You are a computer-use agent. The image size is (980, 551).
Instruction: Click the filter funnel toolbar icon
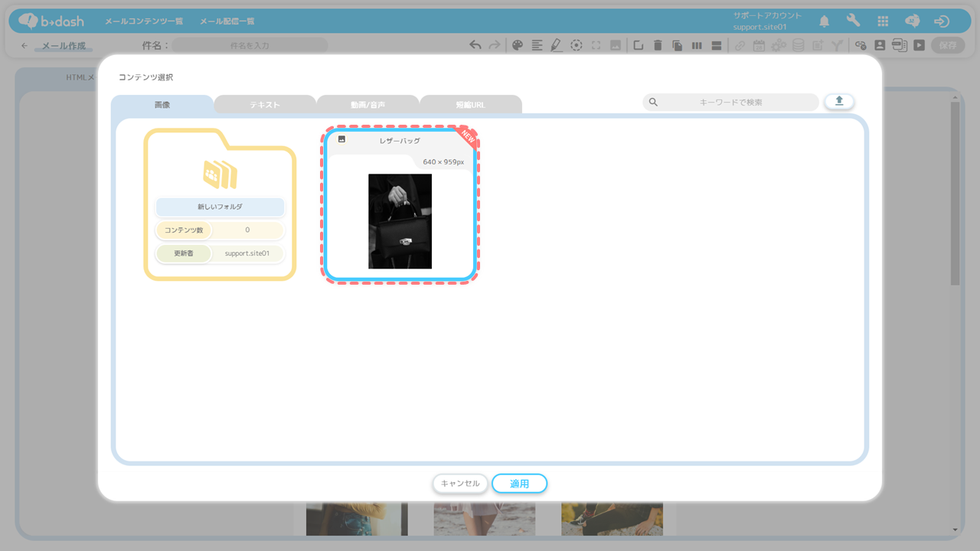click(x=838, y=45)
